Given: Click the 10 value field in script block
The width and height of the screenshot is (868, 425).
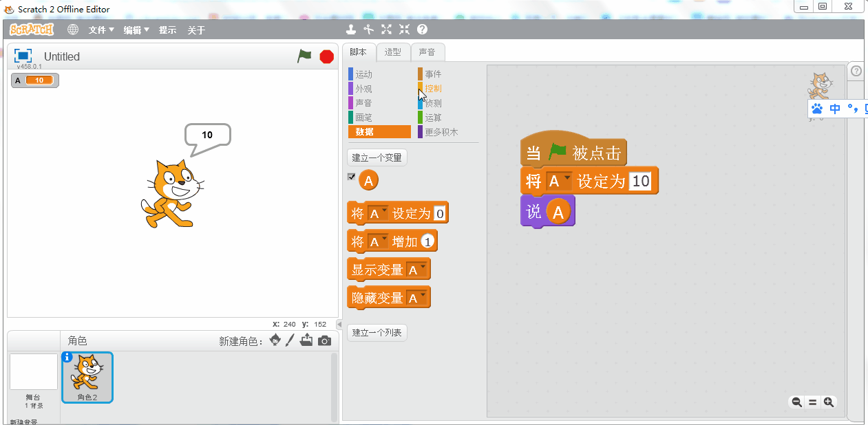Looking at the screenshot, I should [x=641, y=182].
